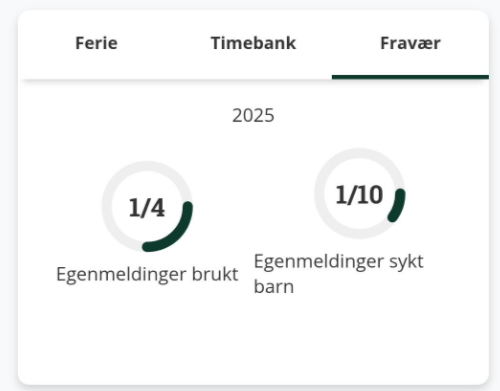Click the 1/10 value inside the ring
This screenshot has height=391, width=500.
click(x=359, y=195)
